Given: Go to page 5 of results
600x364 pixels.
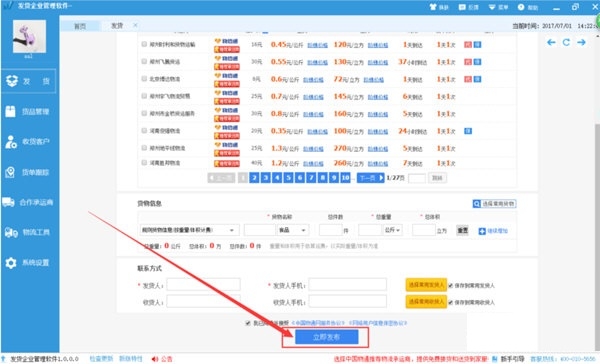Looking at the screenshot, I should [x=289, y=178].
